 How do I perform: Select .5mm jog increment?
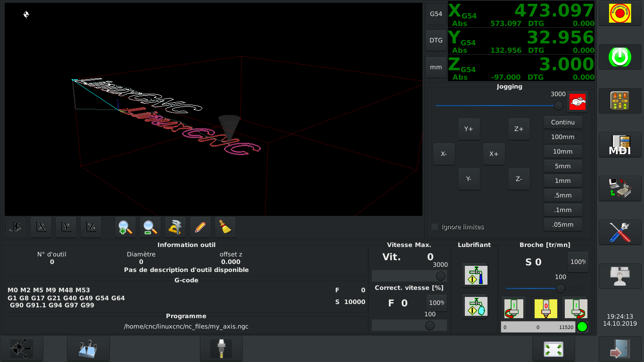[563, 195]
